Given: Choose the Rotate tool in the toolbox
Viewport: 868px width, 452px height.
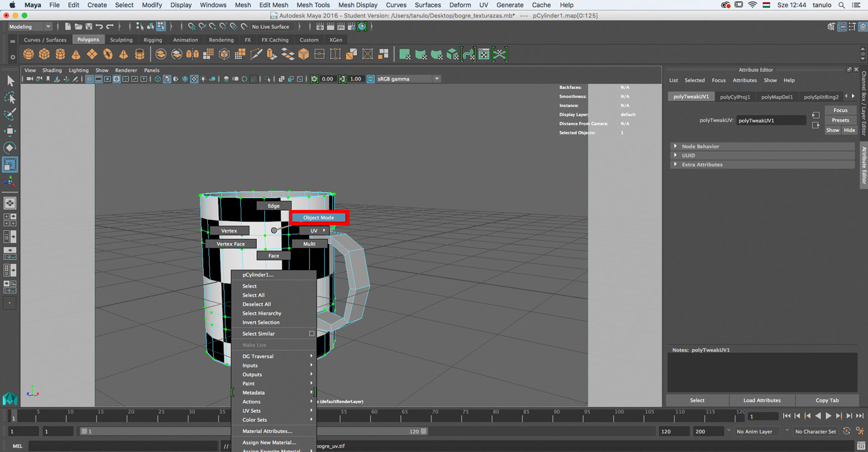Looking at the screenshot, I should click(10, 148).
